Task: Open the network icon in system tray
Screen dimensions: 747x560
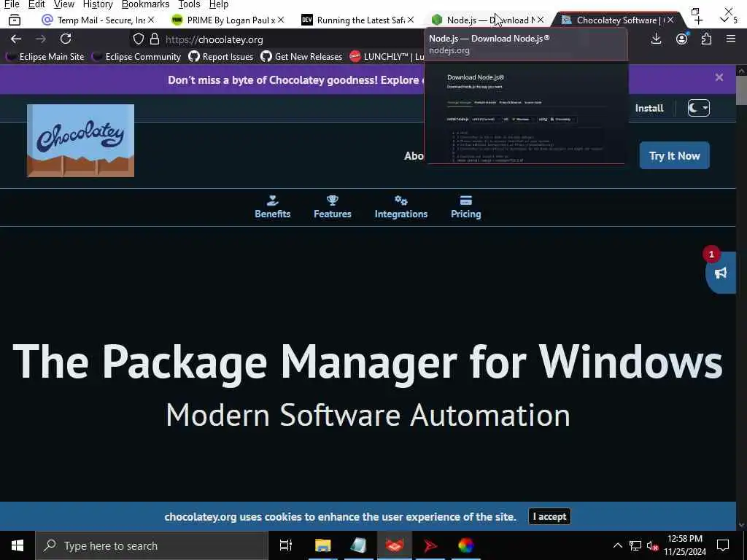Action: (x=635, y=545)
